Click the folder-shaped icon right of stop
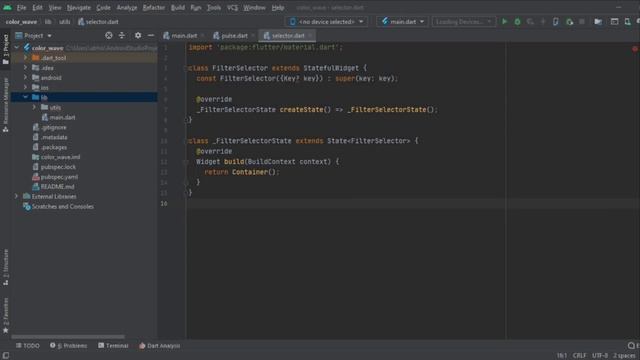 tap(598, 22)
